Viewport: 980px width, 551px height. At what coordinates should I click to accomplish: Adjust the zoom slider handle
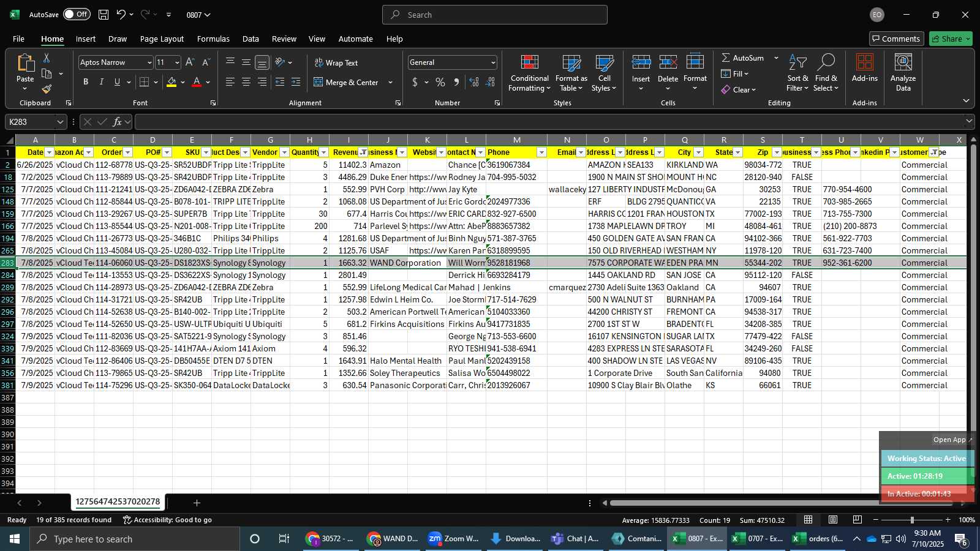pos(912,520)
